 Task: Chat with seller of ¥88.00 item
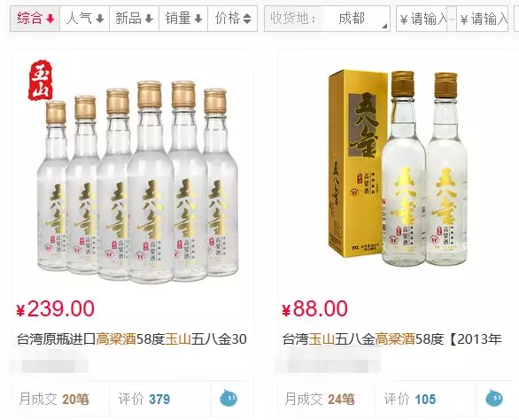(494, 399)
